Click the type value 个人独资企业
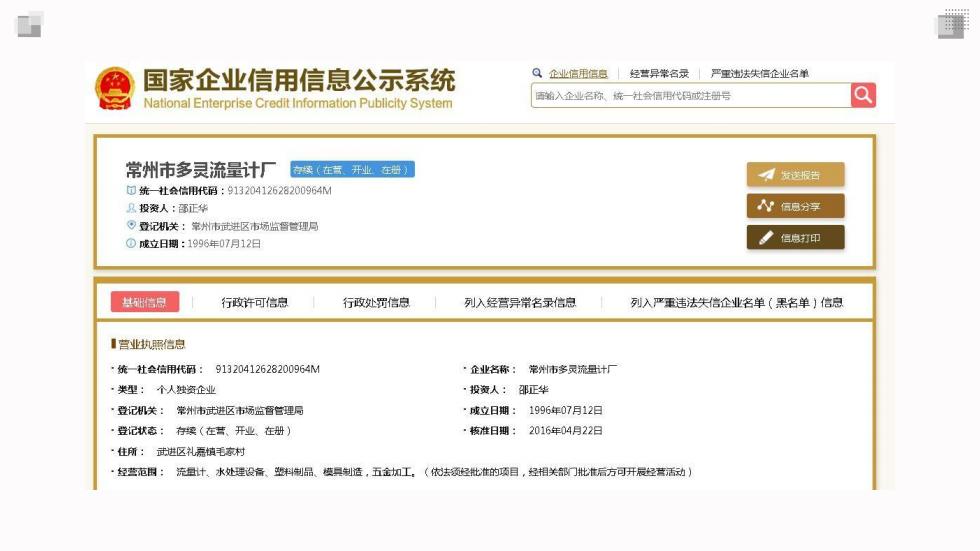 point(186,390)
